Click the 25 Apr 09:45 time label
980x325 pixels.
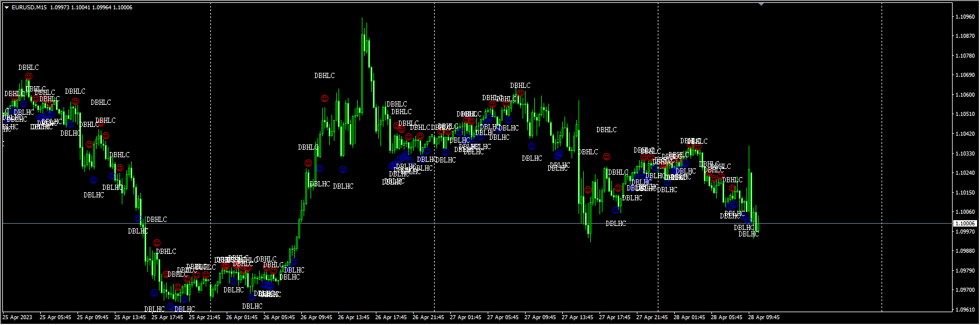tap(93, 317)
